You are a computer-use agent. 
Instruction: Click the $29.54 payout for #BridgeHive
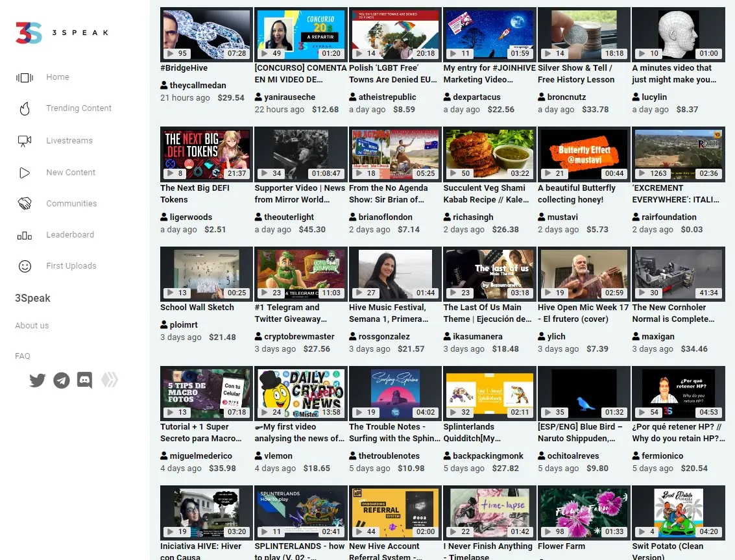pos(231,97)
